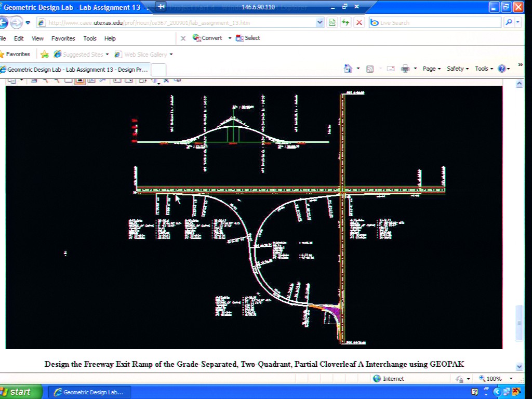Image resolution: width=532 pixels, height=399 pixels.
Task: Click the Print printer icon
Action: click(405, 69)
